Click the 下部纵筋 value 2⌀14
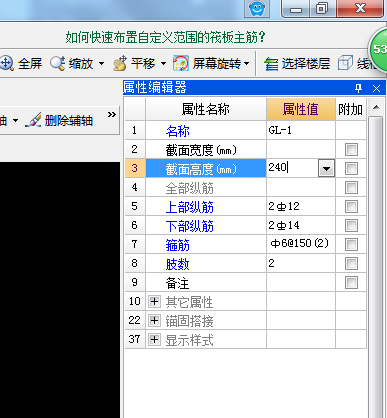The image size is (387, 418). pyautogui.click(x=301, y=225)
